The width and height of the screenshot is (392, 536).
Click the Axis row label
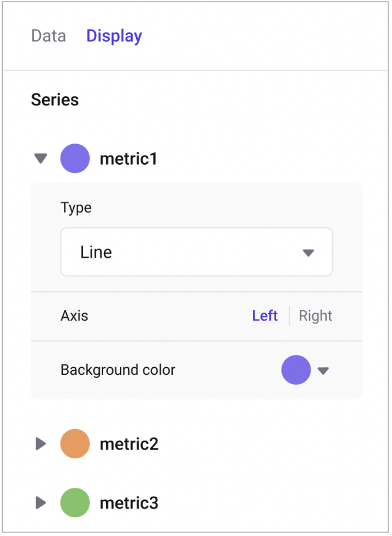point(74,316)
